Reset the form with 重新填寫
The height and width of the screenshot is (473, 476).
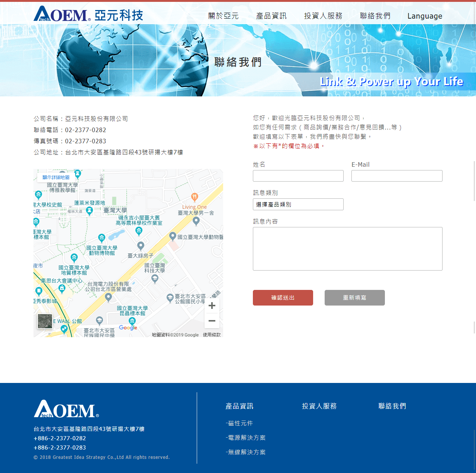(x=355, y=298)
